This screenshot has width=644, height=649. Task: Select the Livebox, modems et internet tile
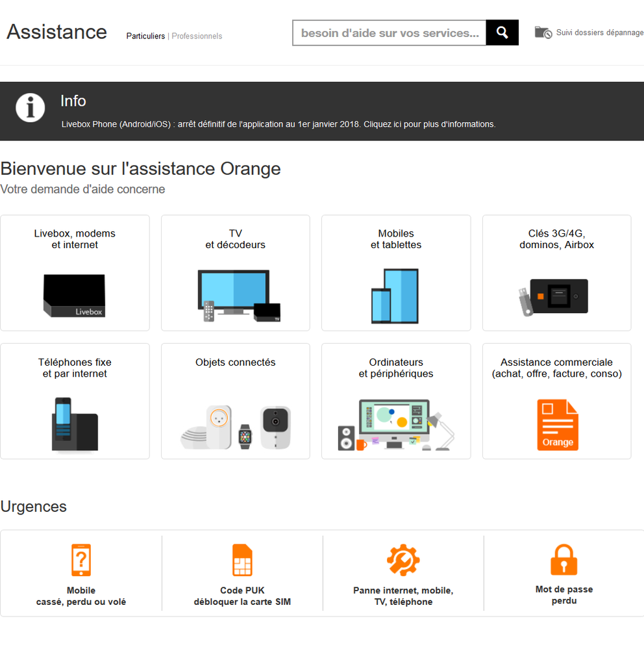75,273
